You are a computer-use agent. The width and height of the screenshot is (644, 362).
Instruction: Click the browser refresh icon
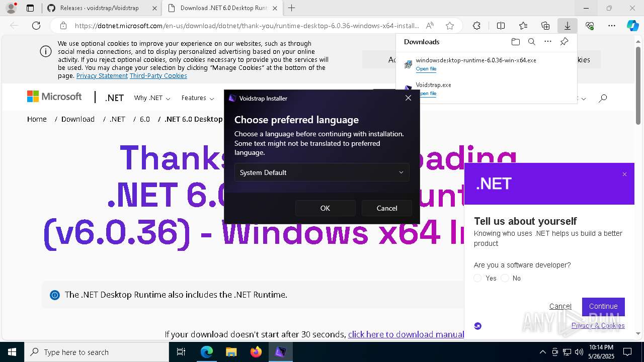(x=36, y=26)
